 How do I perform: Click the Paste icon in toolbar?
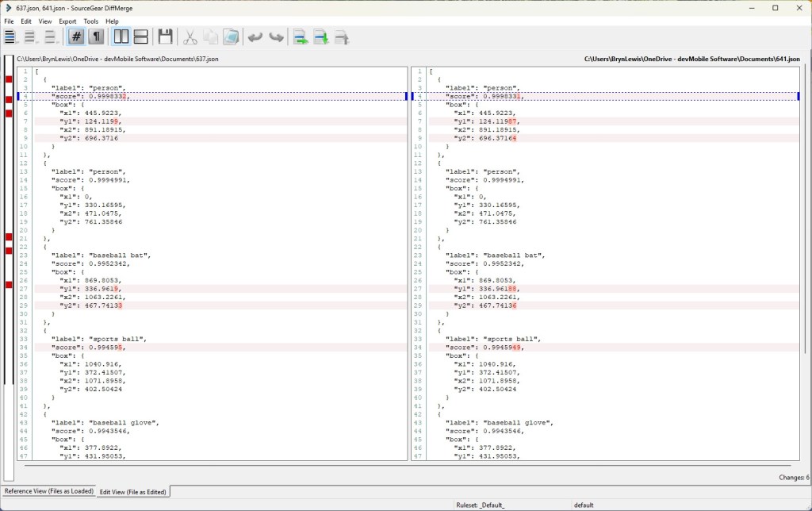(x=230, y=36)
